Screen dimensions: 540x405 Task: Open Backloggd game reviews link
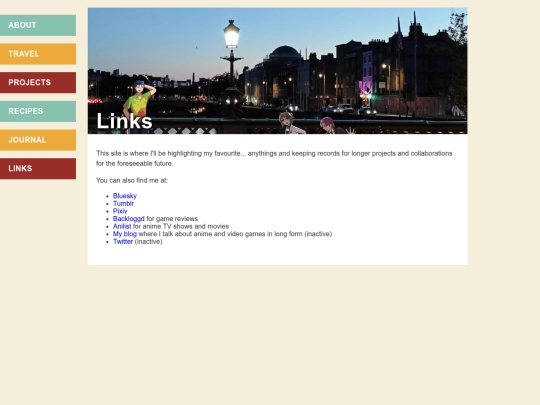128,219
